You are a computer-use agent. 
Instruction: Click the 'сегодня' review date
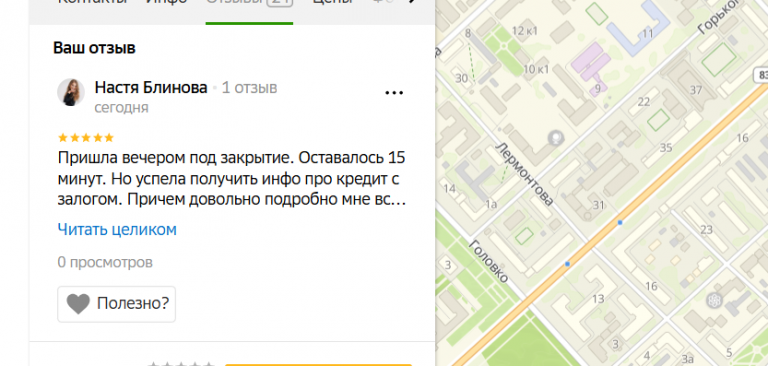click(x=121, y=107)
